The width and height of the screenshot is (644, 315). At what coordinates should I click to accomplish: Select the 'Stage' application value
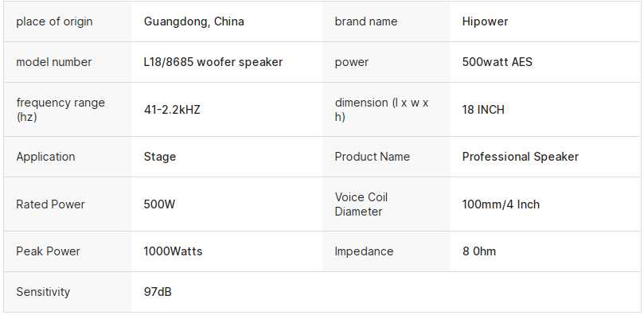coord(160,157)
